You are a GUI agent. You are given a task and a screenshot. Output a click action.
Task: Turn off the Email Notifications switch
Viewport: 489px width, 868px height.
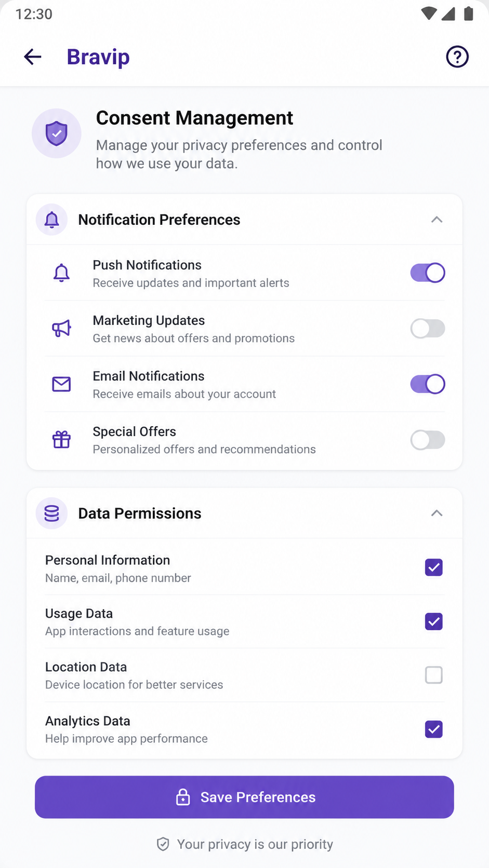tap(428, 384)
